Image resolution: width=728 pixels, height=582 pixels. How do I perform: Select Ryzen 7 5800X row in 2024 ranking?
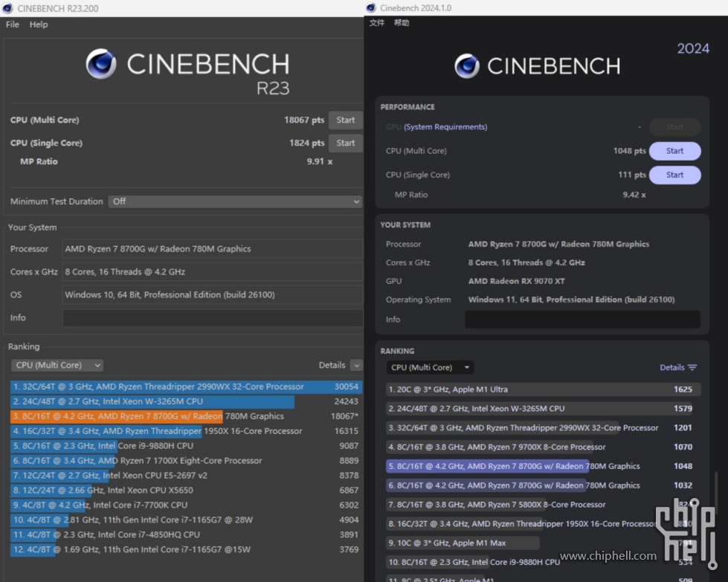pyautogui.click(x=543, y=505)
